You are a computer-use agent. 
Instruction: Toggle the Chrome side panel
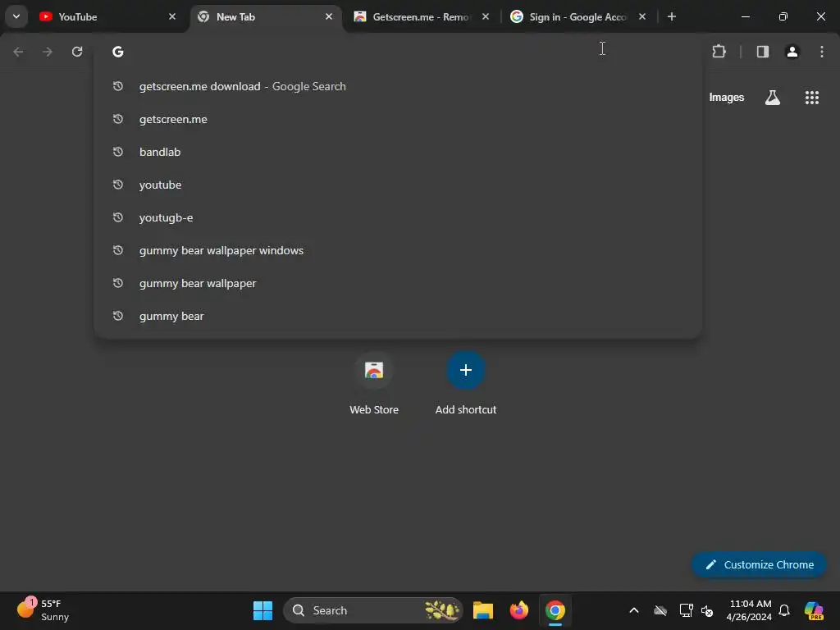(762, 52)
